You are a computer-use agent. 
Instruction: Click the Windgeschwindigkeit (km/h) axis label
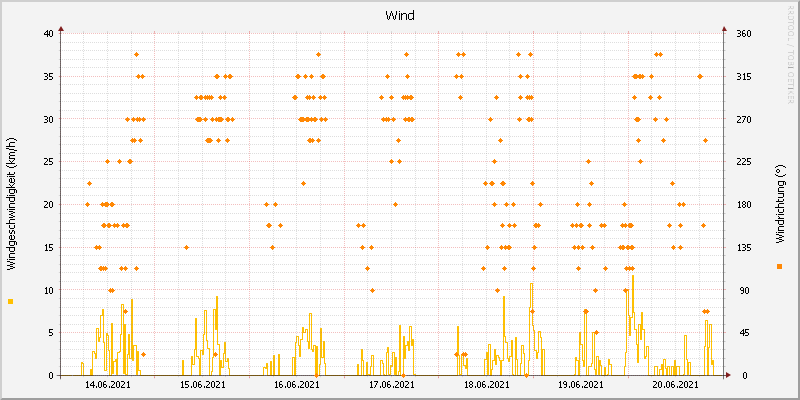[11, 204]
